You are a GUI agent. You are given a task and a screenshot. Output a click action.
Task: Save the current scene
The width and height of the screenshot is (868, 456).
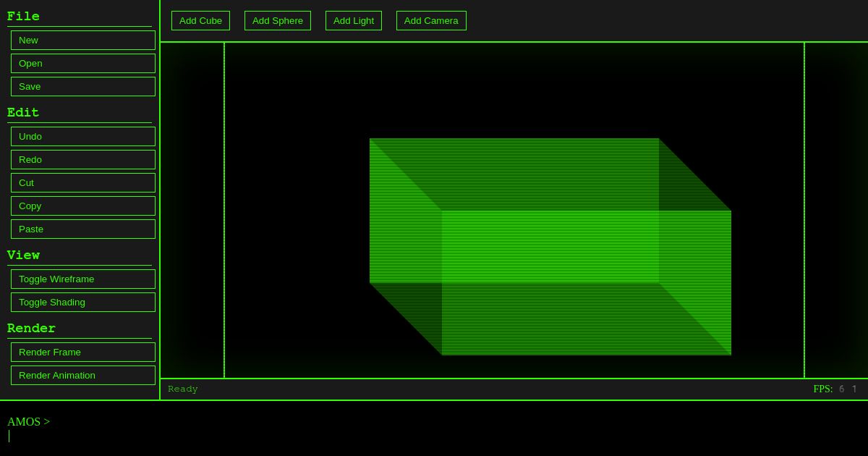pos(82,86)
